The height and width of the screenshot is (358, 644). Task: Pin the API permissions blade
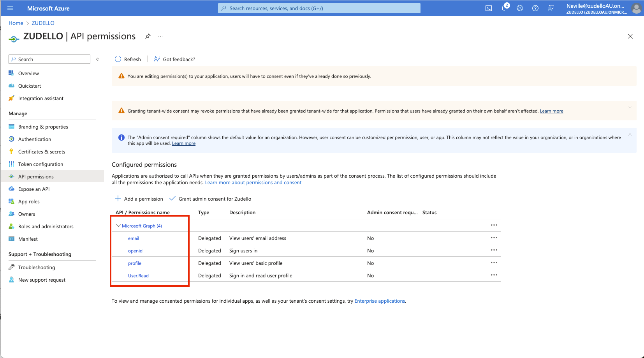(148, 36)
